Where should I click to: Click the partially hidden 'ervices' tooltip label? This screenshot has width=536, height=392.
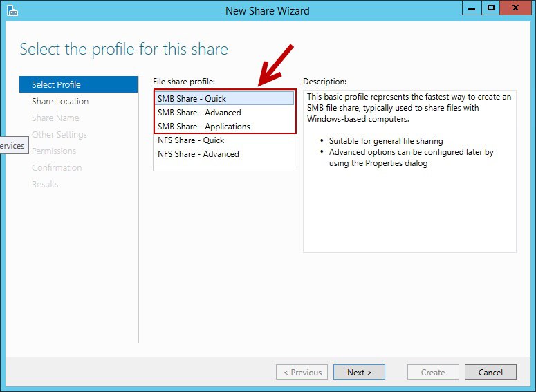[14, 146]
